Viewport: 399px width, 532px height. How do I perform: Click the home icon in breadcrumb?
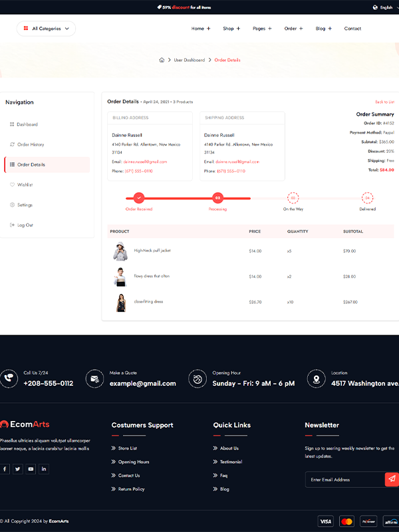(x=162, y=60)
